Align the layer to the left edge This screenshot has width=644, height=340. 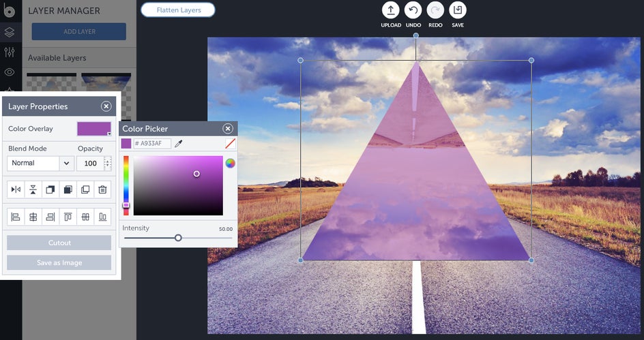16,217
